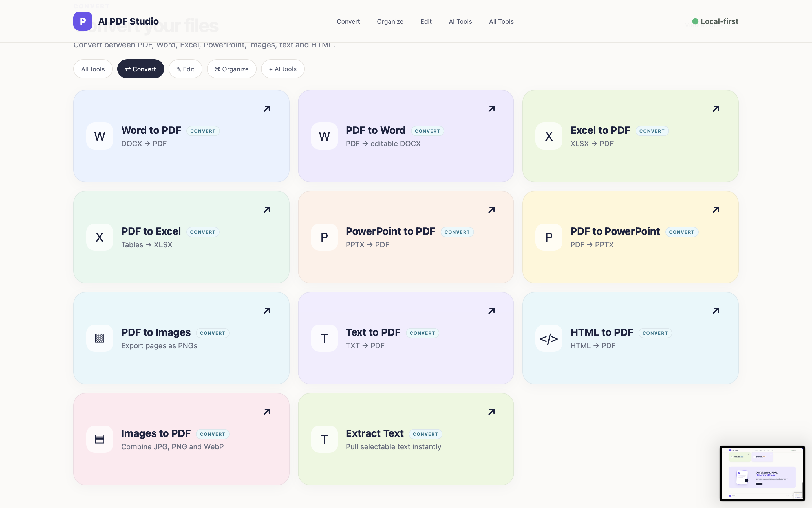
Task: Click the 'DOCX → PDF' description text
Action: tap(144, 144)
